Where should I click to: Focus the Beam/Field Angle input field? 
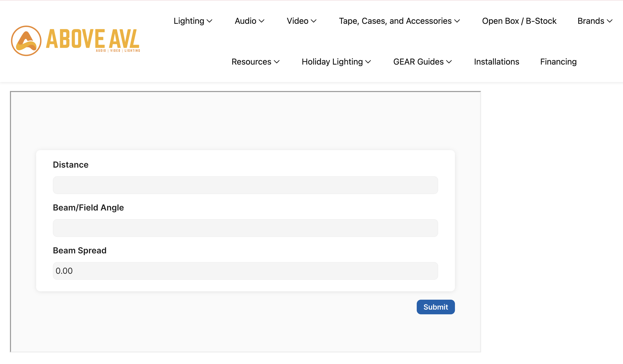pos(245,228)
